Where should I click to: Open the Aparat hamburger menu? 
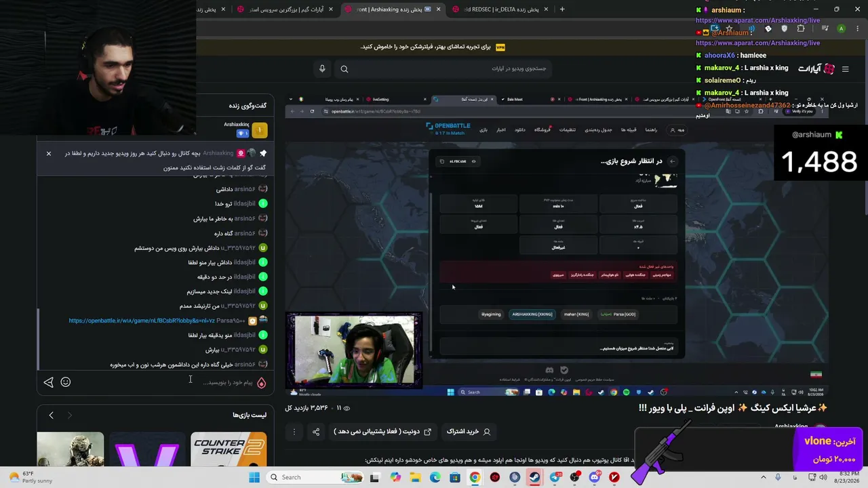[845, 68]
